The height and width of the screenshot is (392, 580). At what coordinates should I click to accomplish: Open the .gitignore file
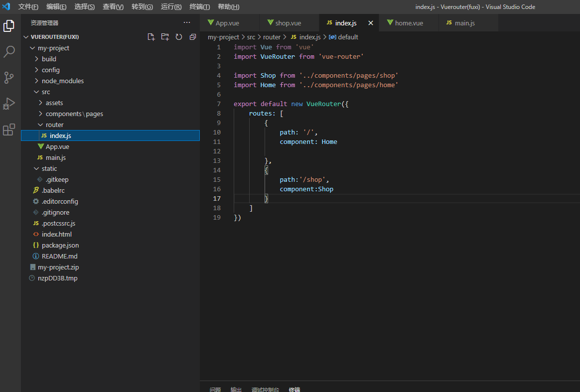click(110, 212)
